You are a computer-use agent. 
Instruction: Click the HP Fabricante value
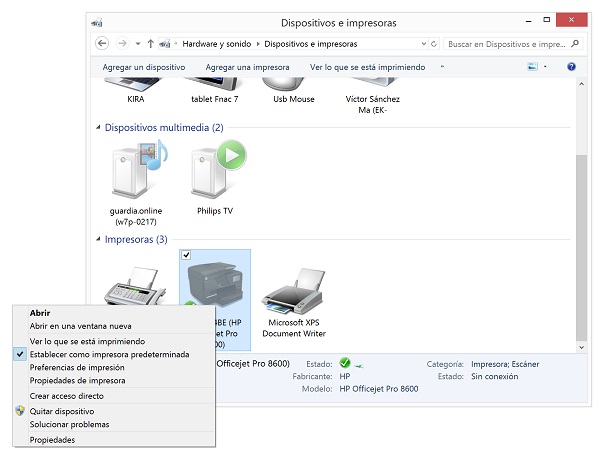[345, 376]
